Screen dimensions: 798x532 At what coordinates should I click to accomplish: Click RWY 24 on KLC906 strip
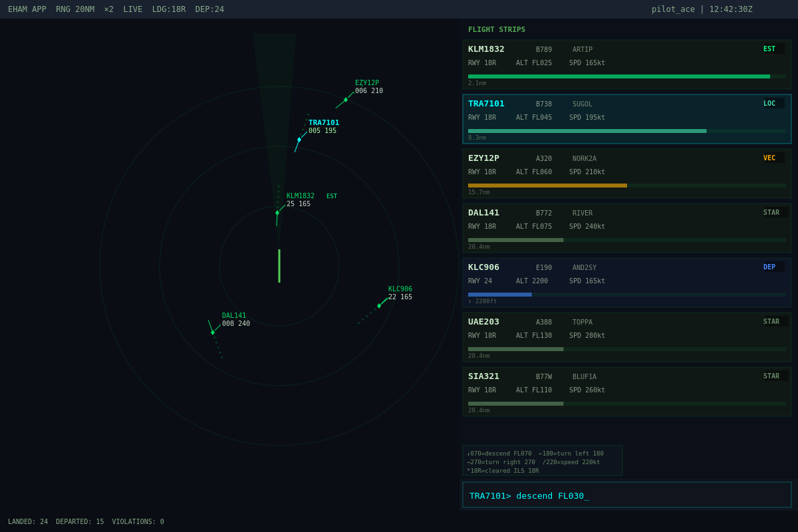click(x=480, y=281)
